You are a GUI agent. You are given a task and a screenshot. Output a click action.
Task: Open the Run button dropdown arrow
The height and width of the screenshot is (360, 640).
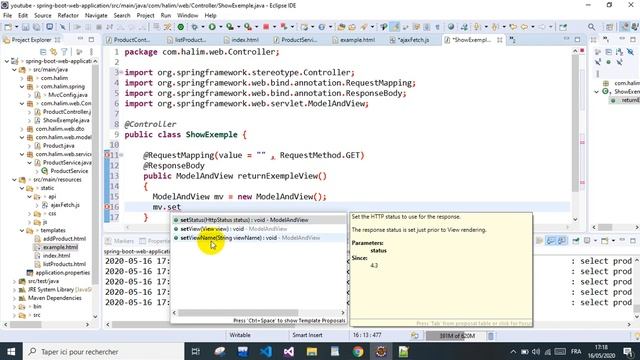click(x=220, y=27)
